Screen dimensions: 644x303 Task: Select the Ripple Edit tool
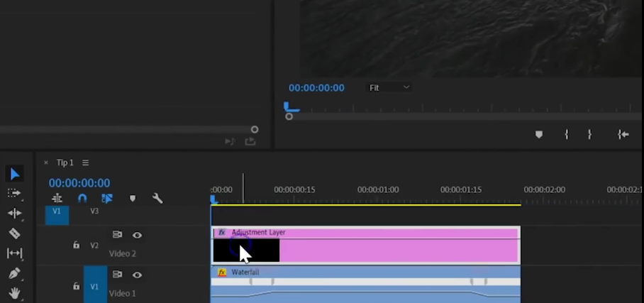14,213
